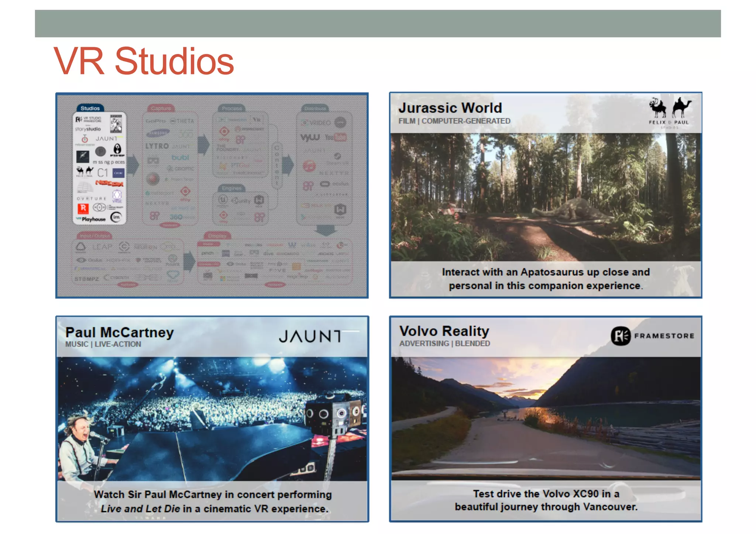Select the faded Display tab label

tap(217, 235)
